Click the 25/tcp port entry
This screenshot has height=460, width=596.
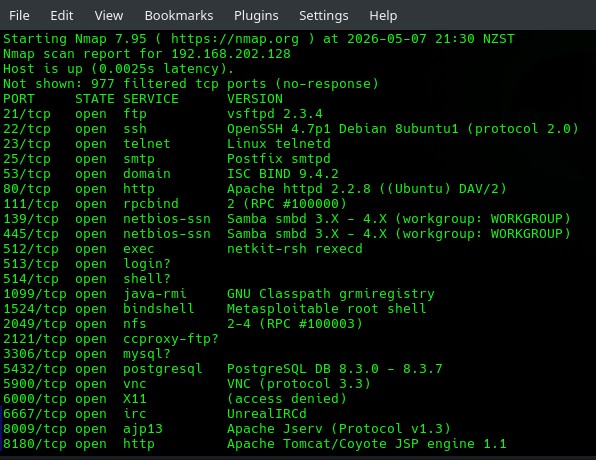point(27,159)
